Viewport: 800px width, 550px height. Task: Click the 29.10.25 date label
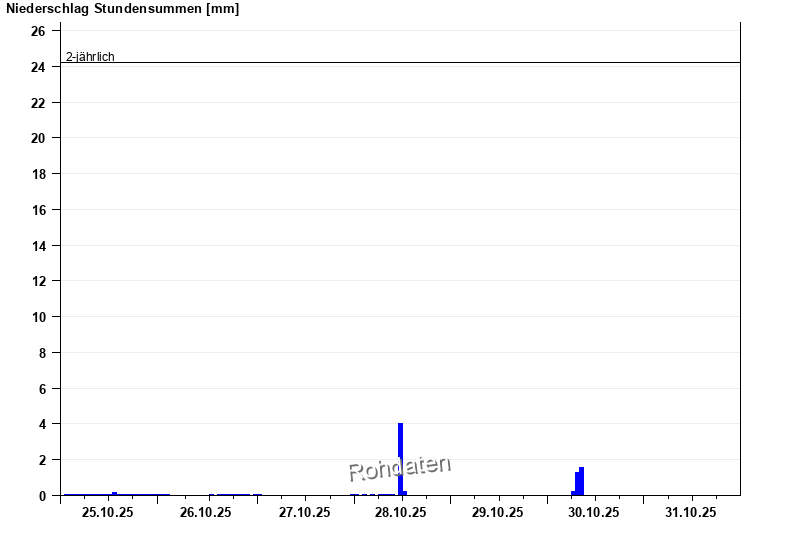coord(498,513)
